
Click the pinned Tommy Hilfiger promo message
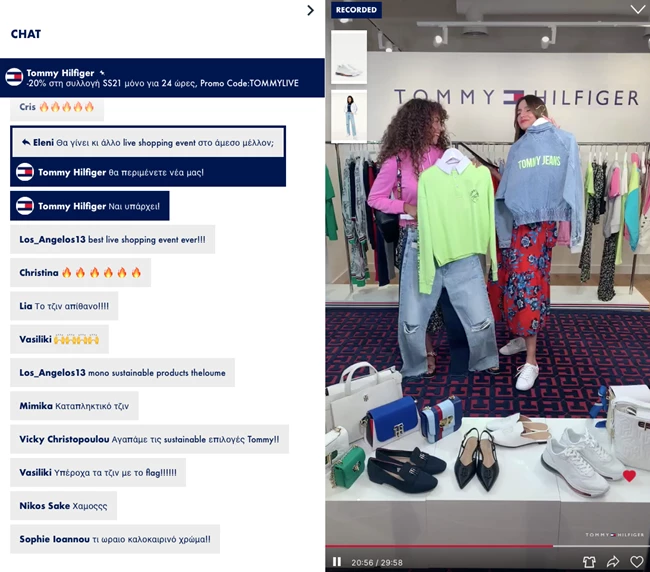pyautogui.click(x=162, y=78)
